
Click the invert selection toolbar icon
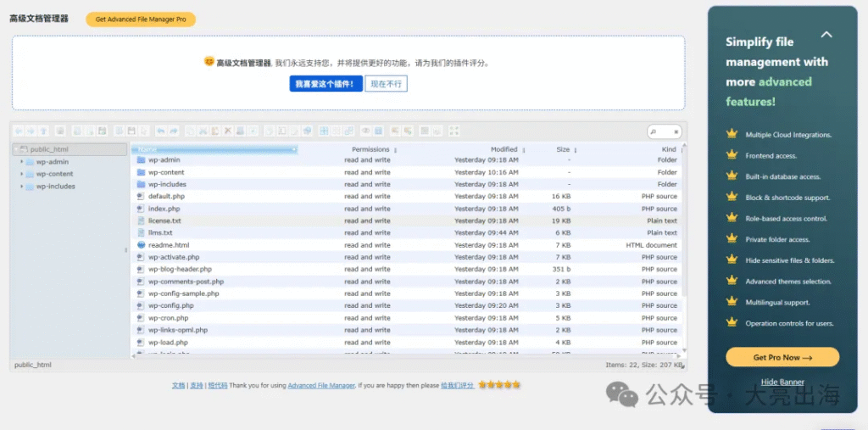349,131
